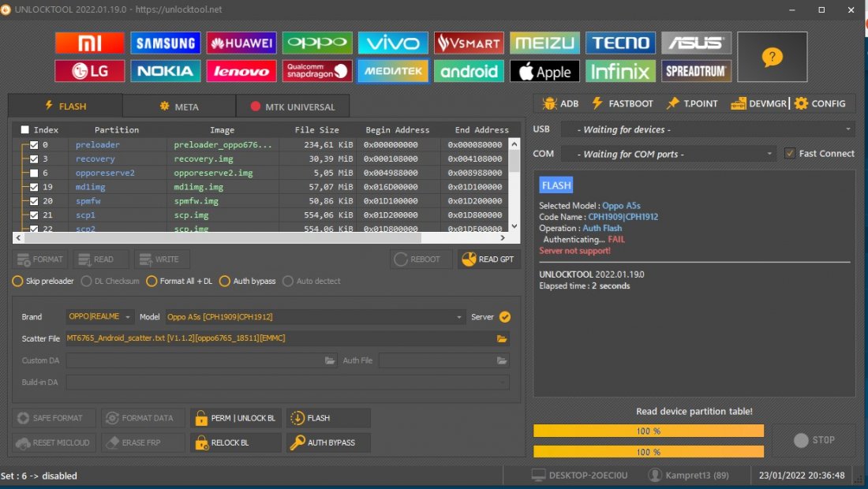Open the Huawei brand section
Image resolution: width=868 pixels, height=489 pixels.
point(241,43)
